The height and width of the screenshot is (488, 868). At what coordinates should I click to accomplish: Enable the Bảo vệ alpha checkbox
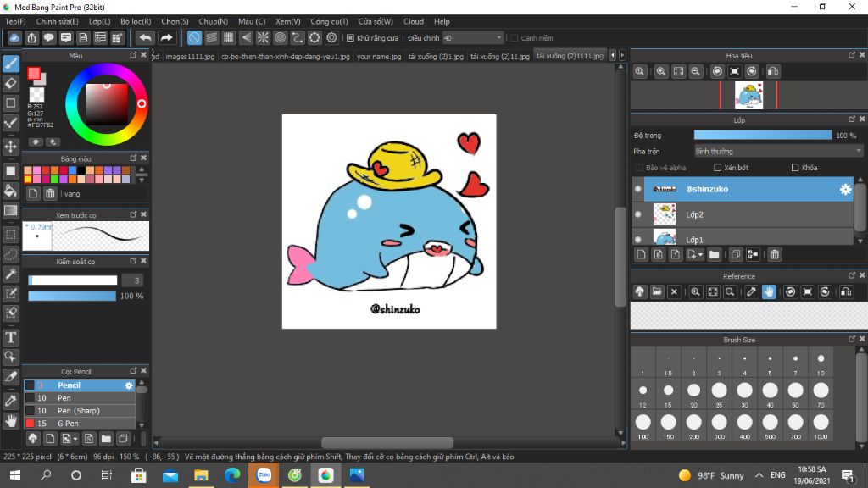(x=639, y=168)
